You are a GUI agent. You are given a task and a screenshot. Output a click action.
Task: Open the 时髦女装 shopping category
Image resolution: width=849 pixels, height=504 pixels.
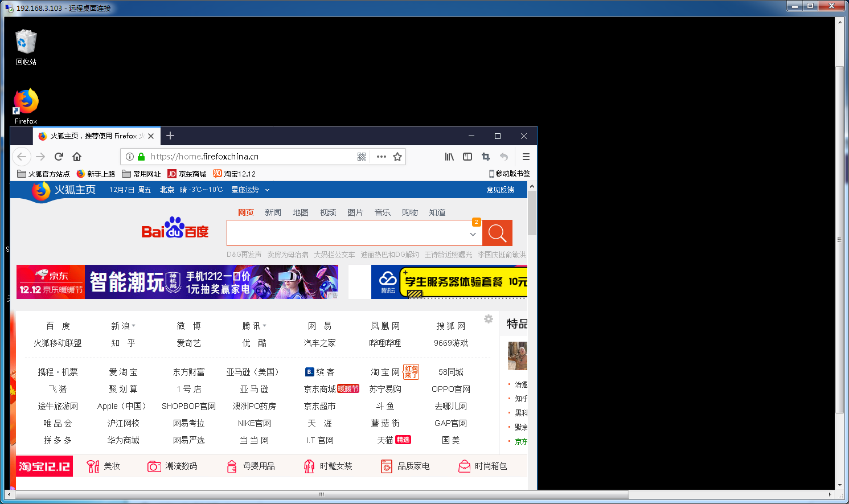click(328, 466)
